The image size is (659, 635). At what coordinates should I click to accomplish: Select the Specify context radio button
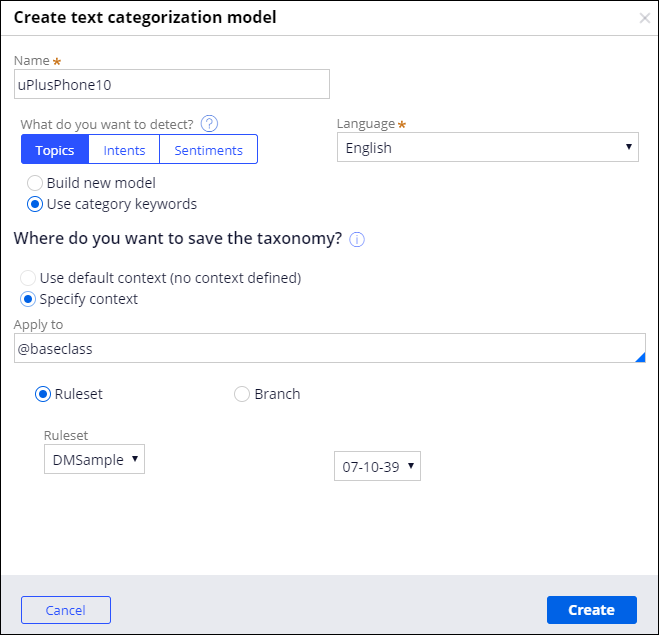(x=28, y=299)
